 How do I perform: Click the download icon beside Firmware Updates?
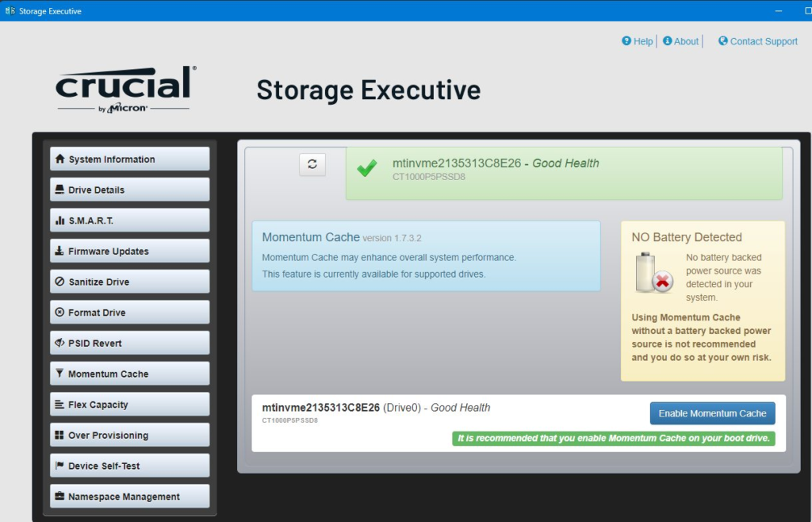59,251
